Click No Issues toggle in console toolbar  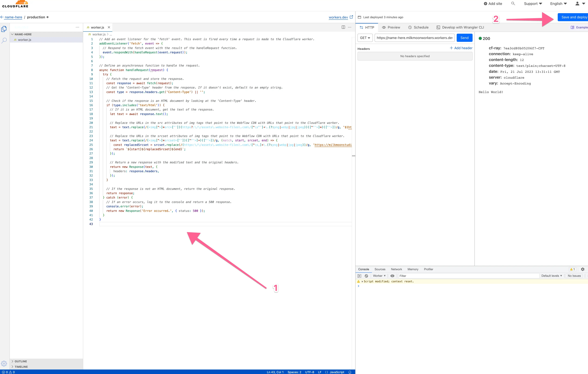(x=574, y=276)
